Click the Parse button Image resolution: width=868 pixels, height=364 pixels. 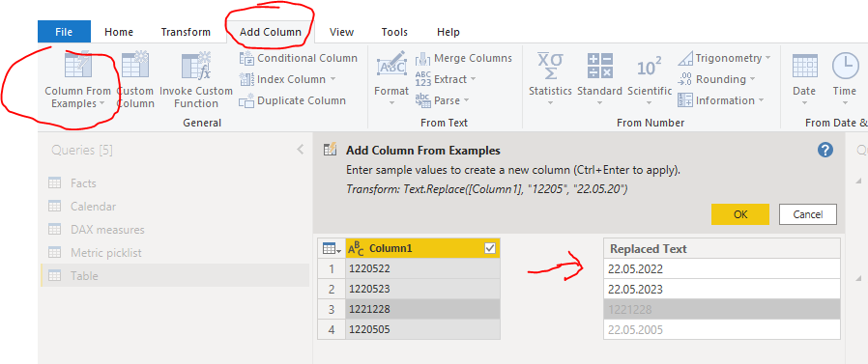(x=443, y=100)
